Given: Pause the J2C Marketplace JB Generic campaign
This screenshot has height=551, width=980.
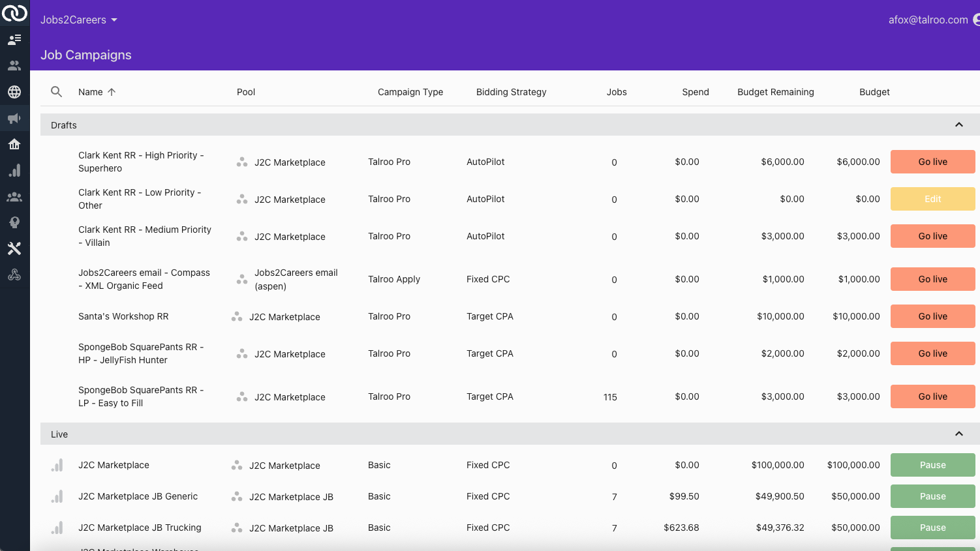Looking at the screenshot, I should [x=933, y=496].
